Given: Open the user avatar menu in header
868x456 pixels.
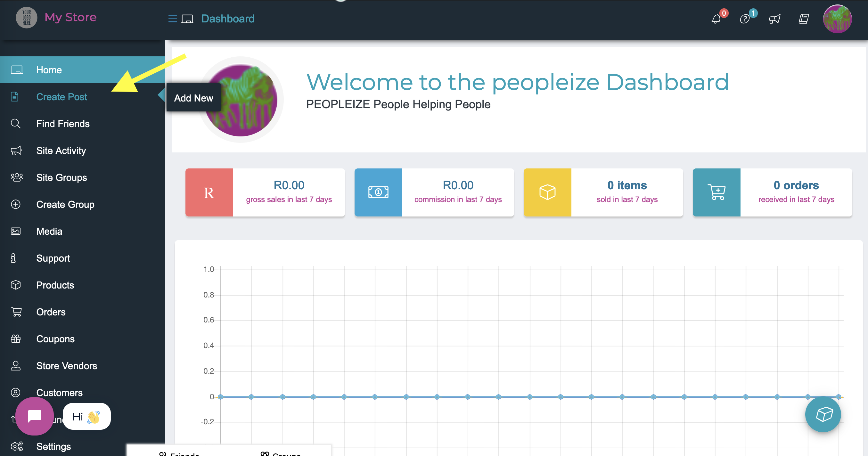Looking at the screenshot, I should (837, 19).
